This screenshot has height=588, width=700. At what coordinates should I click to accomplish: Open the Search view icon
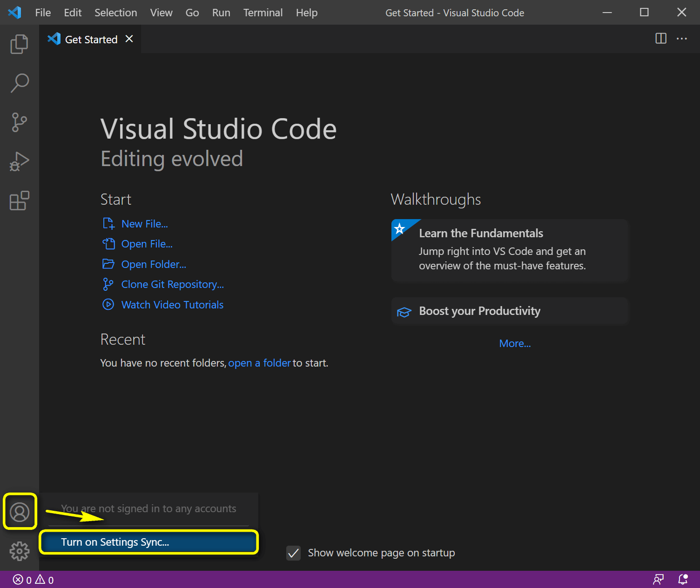(x=19, y=83)
